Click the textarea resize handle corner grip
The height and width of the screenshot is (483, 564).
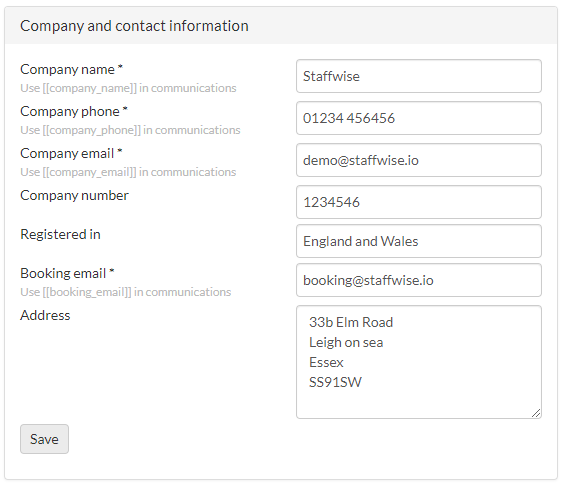coord(536,414)
